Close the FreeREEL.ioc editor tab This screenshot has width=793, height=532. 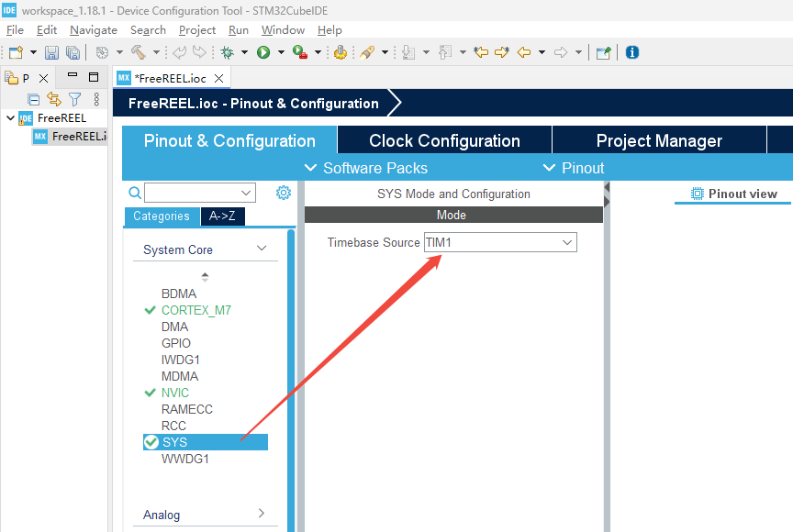(218, 78)
